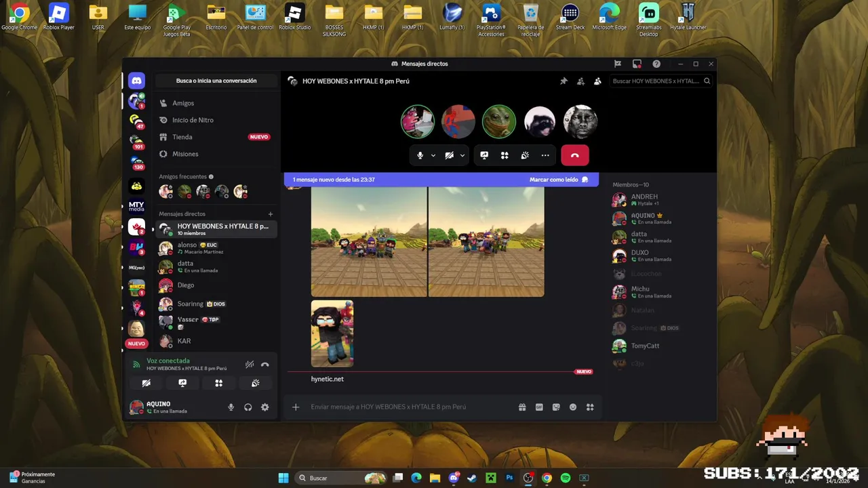This screenshot has height=488, width=868.
Task: Turn on camera in voice panel
Action: click(146, 383)
